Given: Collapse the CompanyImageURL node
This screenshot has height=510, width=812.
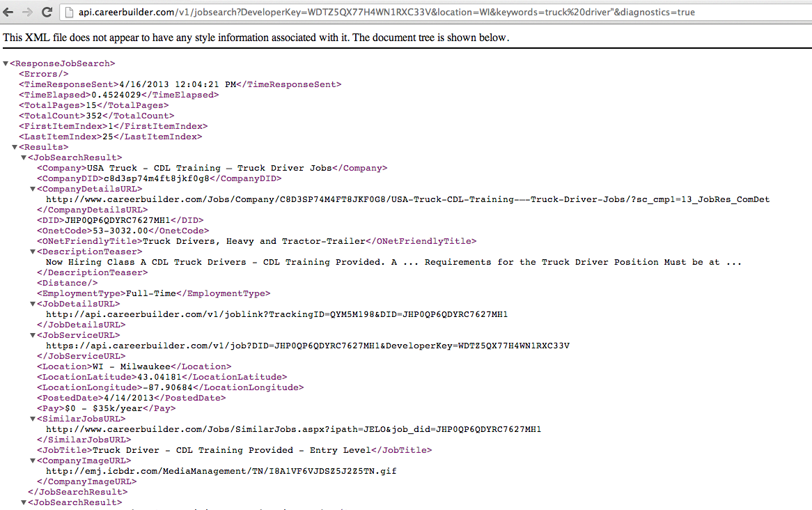Looking at the screenshot, I should pos(33,461).
